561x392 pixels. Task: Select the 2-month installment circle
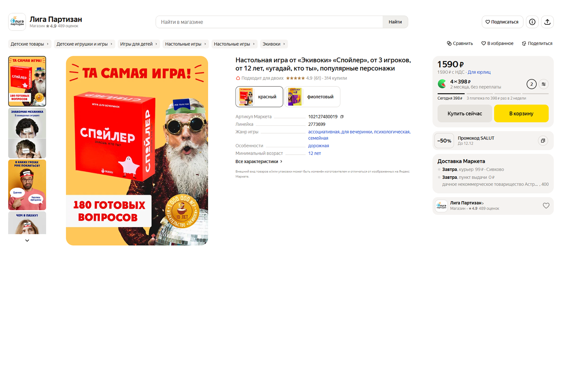(x=531, y=84)
